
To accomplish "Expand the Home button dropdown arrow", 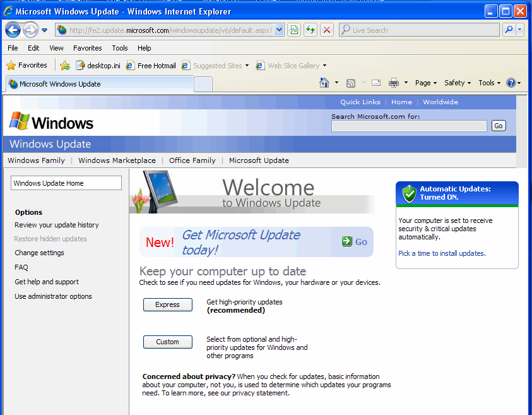I will tap(336, 83).
